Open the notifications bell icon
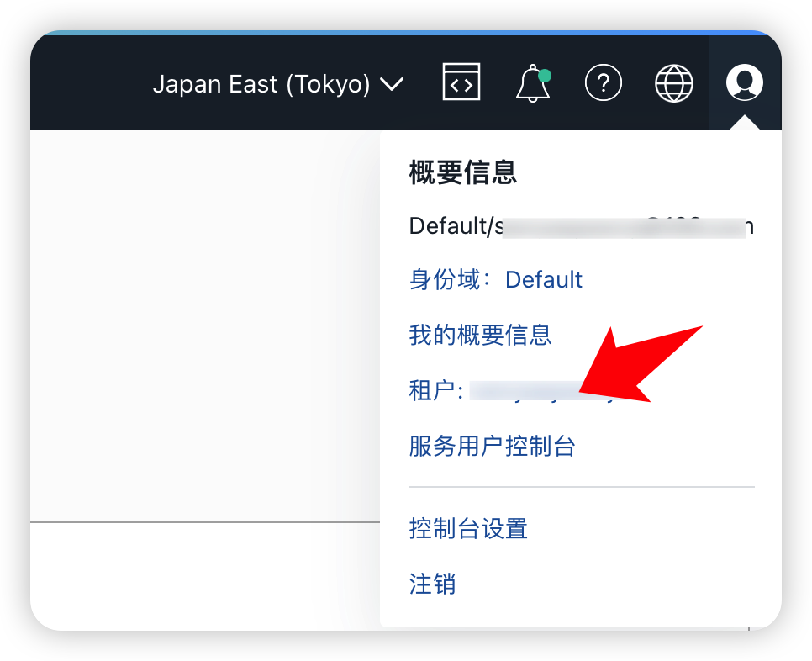The height and width of the screenshot is (661, 812). [533, 83]
